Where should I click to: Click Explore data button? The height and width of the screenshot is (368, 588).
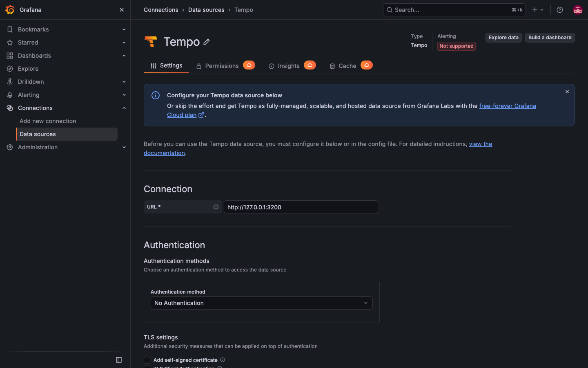[x=503, y=38]
